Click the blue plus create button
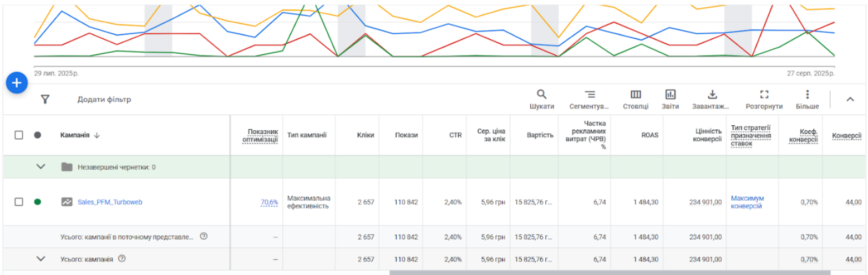 17,83
